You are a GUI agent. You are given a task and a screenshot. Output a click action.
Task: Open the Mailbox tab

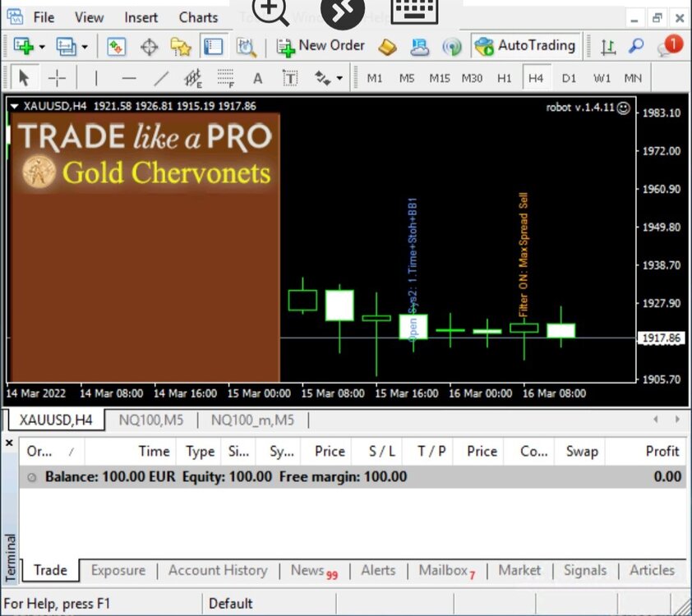[446, 571]
